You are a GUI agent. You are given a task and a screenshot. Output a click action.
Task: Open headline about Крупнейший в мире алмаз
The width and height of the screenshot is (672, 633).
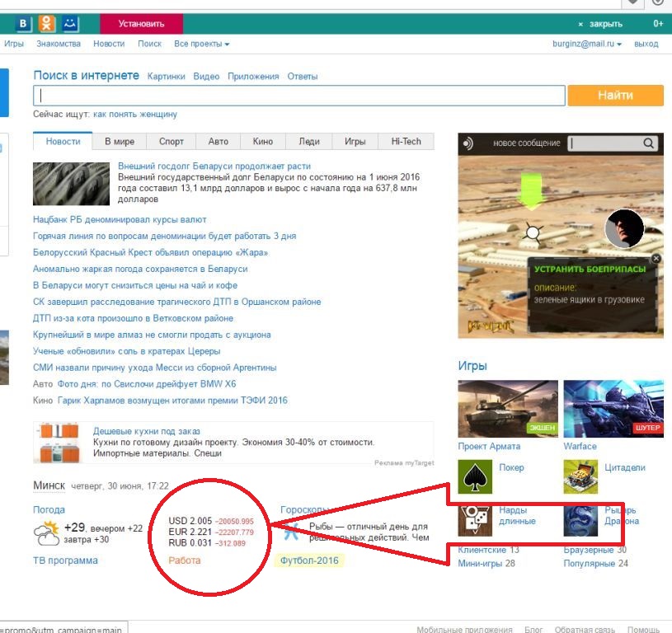point(152,335)
